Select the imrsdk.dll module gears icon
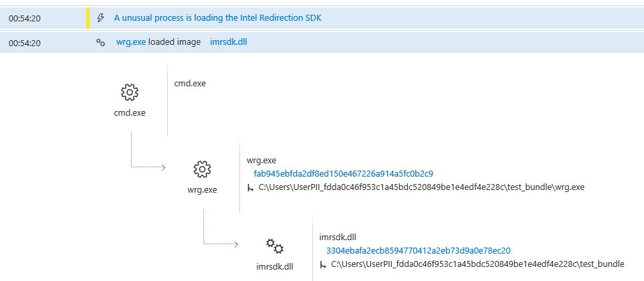The height and width of the screenshot is (281, 644). tap(275, 246)
